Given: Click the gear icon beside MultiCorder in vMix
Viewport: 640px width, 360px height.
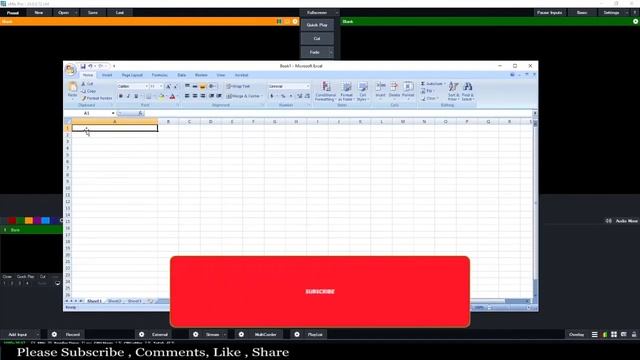Looking at the screenshot, I should (241, 334).
